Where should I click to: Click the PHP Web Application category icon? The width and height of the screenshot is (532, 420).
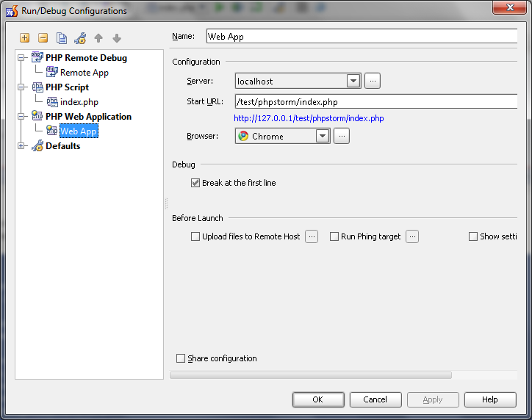click(37, 116)
